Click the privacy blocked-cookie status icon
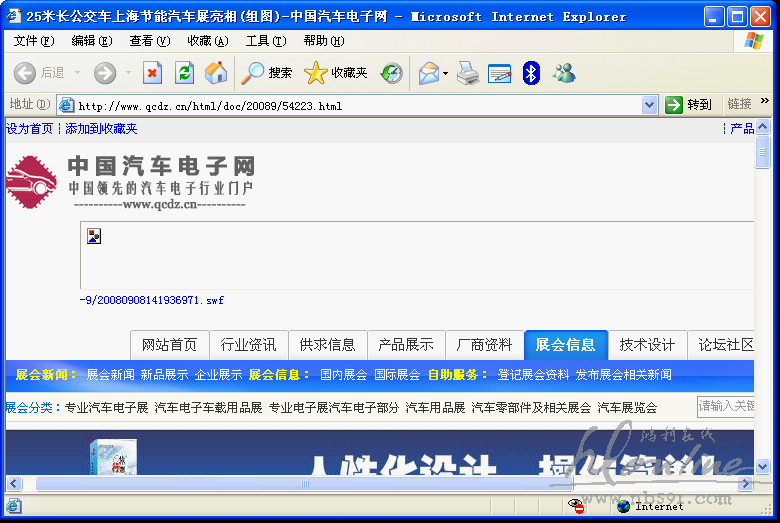780x523 pixels. [576, 506]
